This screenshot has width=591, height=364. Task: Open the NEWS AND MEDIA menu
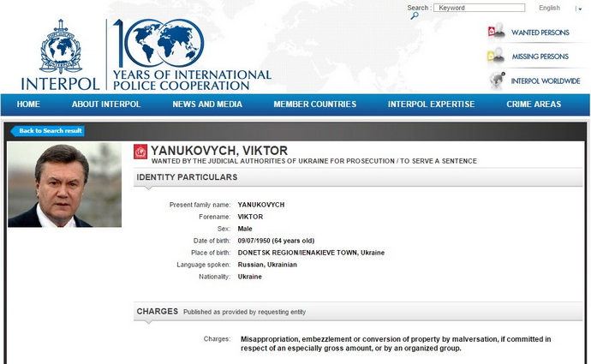pos(207,104)
